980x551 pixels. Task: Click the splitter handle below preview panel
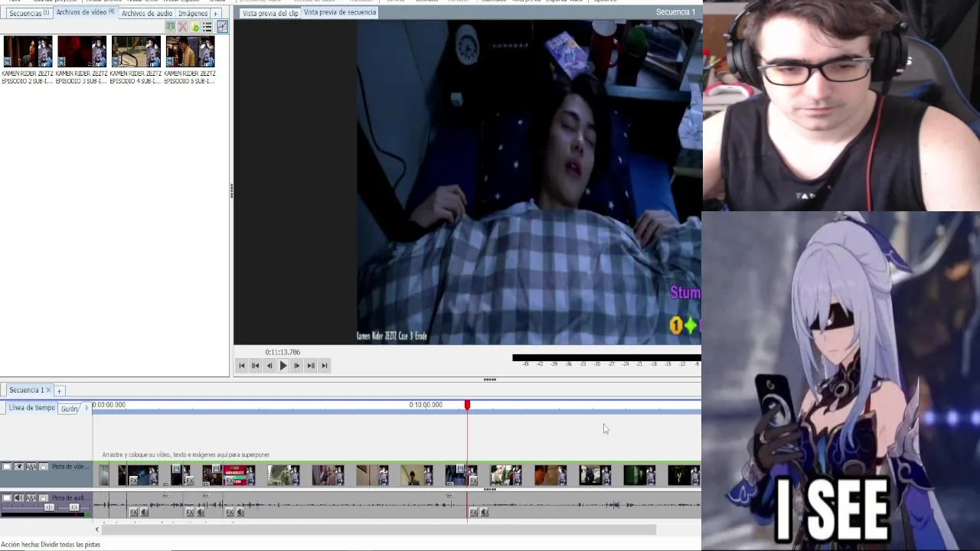[490, 380]
